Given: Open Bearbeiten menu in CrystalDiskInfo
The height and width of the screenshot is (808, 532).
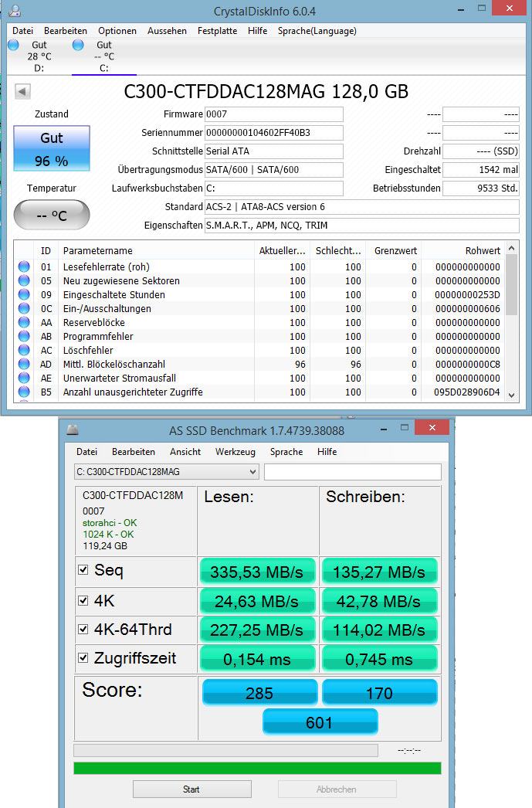Looking at the screenshot, I should 66,31.
